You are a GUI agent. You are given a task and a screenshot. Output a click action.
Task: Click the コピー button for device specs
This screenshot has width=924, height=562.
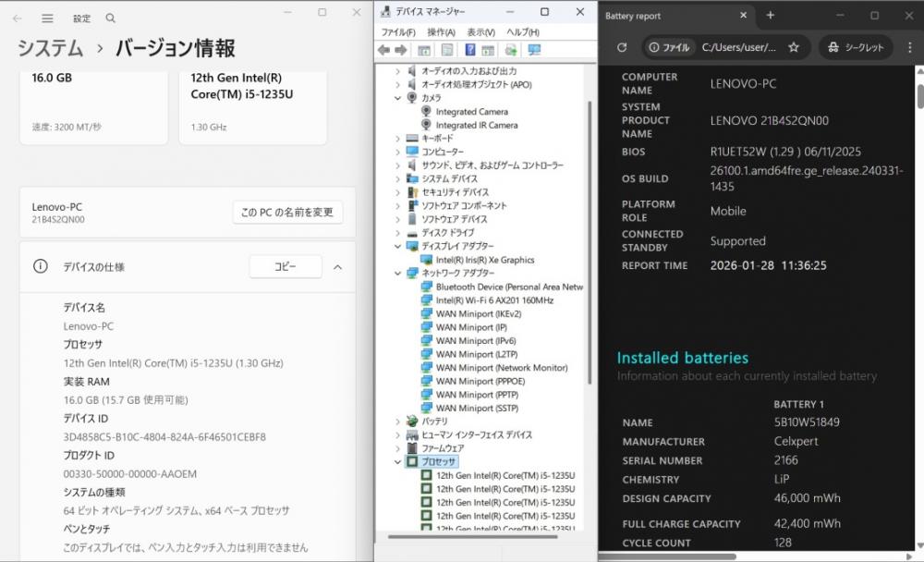click(286, 267)
